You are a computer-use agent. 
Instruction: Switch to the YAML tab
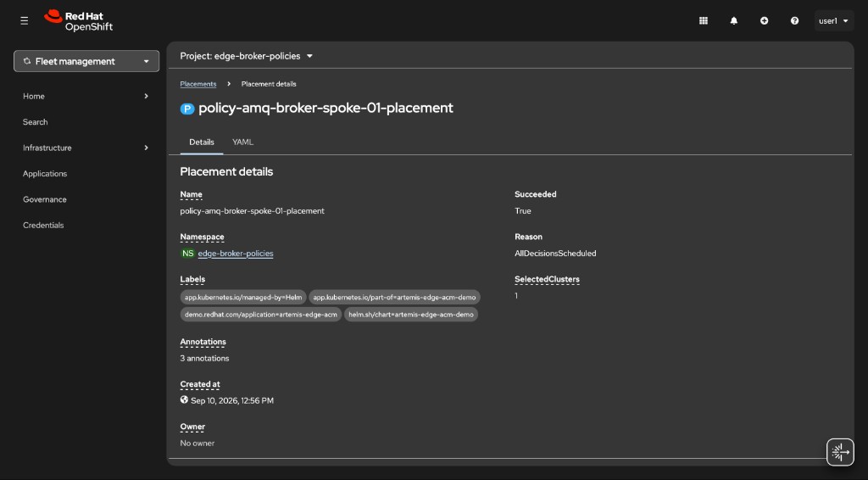coord(242,142)
